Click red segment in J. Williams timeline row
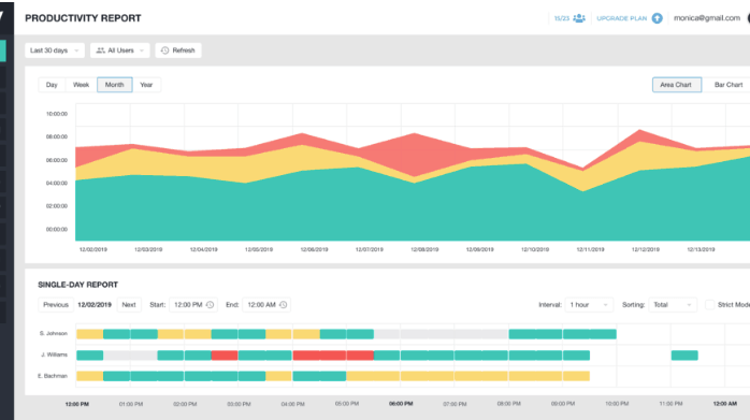This screenshot has width=750, height=420. [x=333, y=355]
